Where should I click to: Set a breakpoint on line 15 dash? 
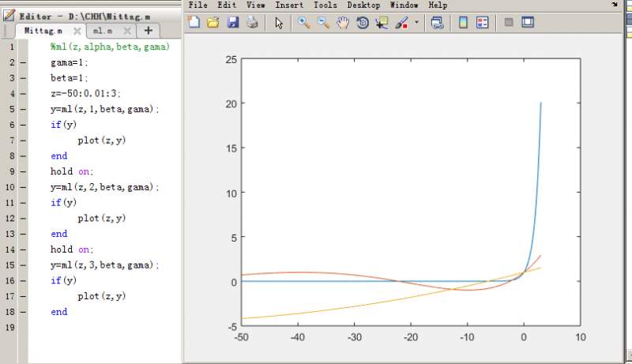[x=23, y=265]
